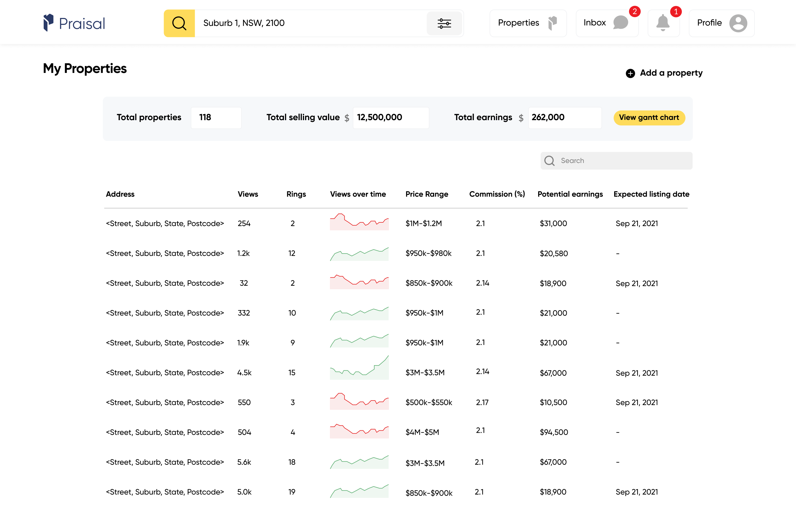Select the 550 views cell

244,402
